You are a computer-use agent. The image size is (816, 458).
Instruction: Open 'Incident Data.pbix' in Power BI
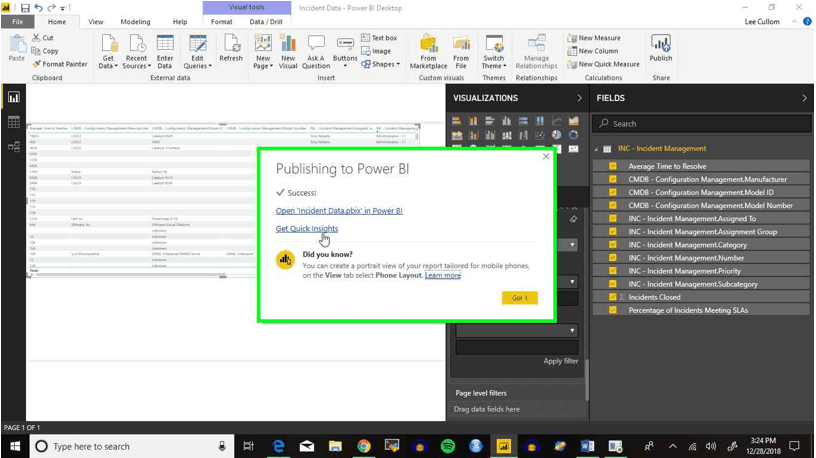click(x=339, y=211)
